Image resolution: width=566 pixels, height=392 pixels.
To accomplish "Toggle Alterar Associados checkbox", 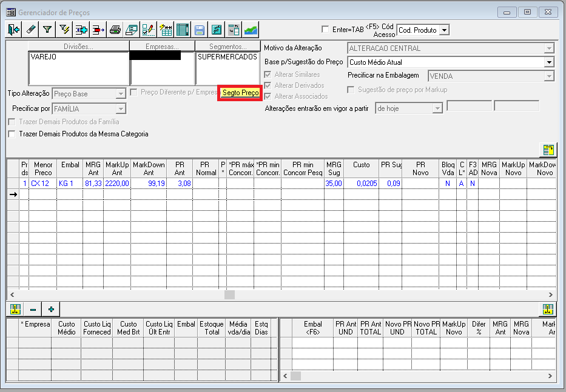I will (x=268, y=96).
